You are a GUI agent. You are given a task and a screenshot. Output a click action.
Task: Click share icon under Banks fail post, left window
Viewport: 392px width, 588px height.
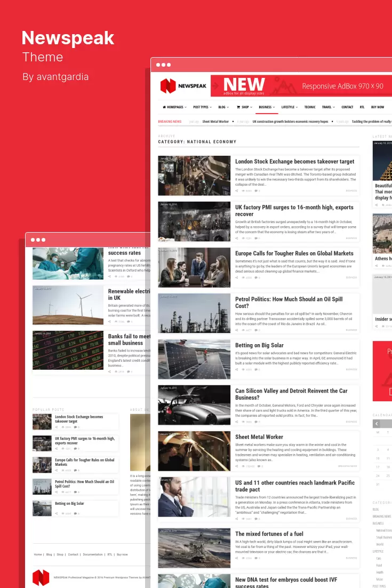coord(109,371)
